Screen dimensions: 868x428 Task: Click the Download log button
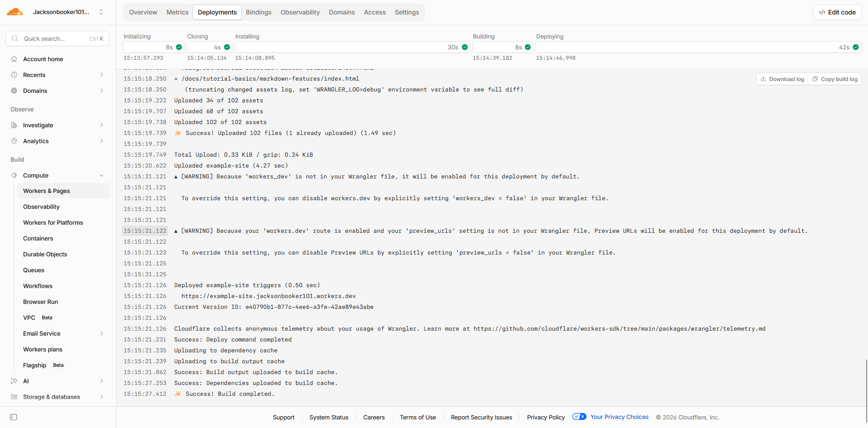point(782,79)
